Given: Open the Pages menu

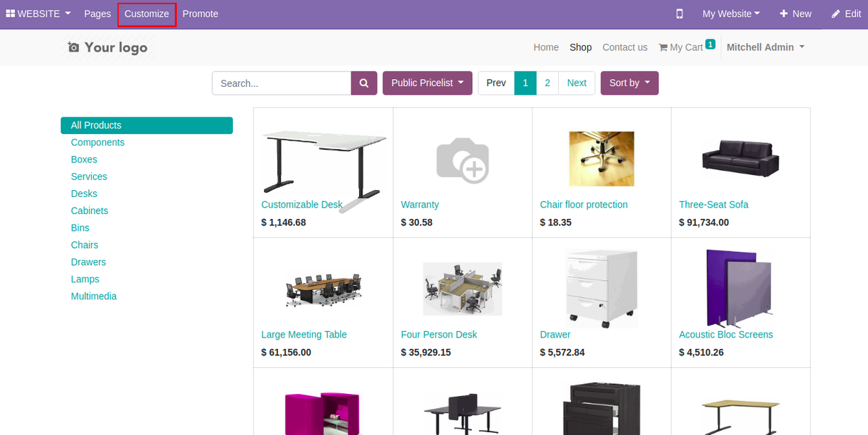Looking at the screenshot, I should pos(97,14).
